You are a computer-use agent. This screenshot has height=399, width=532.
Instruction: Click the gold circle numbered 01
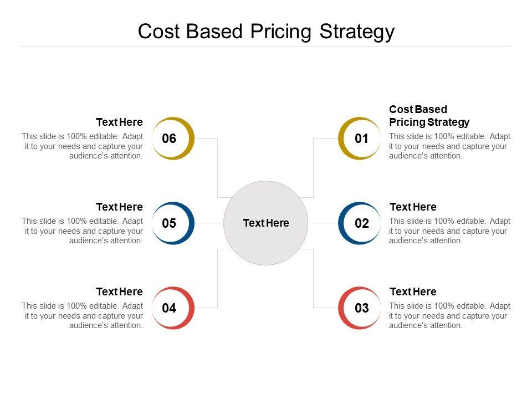[361, 139]
